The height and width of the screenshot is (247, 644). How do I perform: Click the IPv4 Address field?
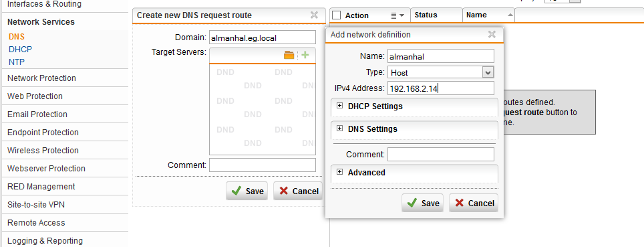tap(441, 88)
